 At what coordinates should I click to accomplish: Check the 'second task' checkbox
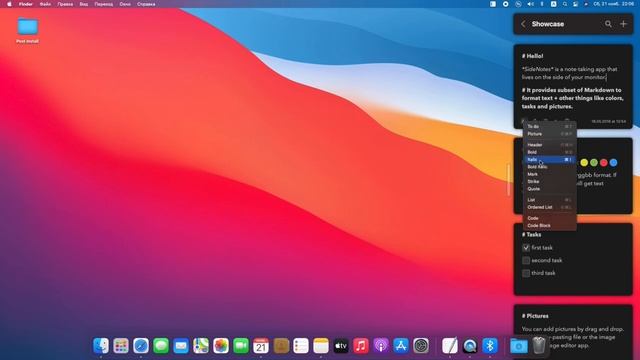click(526, 260)
